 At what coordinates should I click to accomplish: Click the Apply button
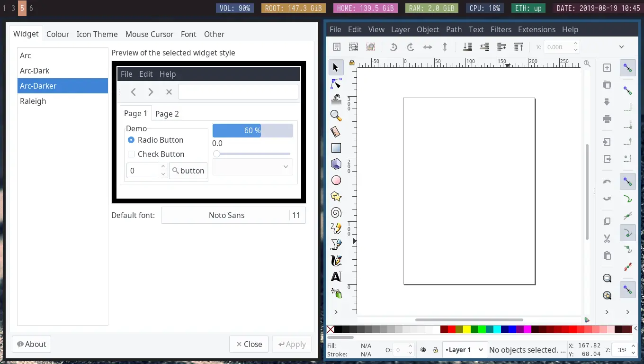[292, 344]
